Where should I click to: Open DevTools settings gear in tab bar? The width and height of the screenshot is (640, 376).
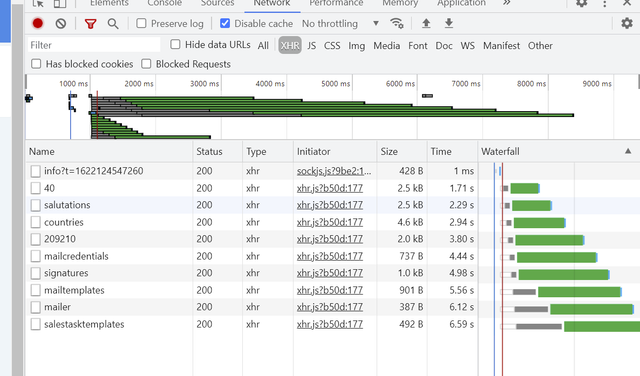pyautogui.click(x=581, y=3)
